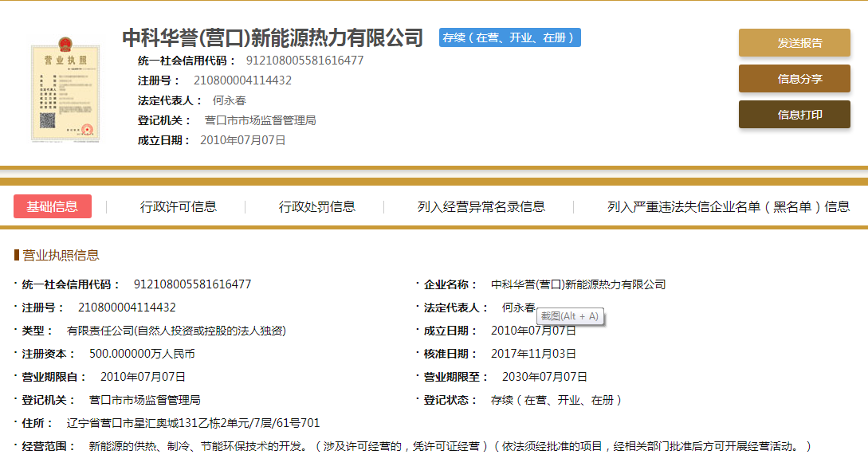Click the 登记机关 value in license info
The width and height of the screenshot is (868, 474).
[x=144, y=400]
